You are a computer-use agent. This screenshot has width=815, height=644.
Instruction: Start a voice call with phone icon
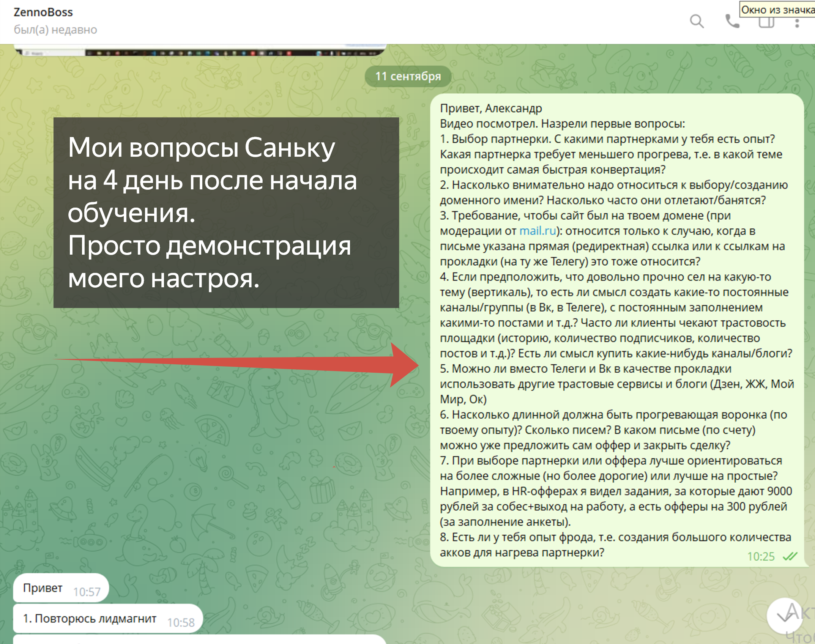point(732,21)
